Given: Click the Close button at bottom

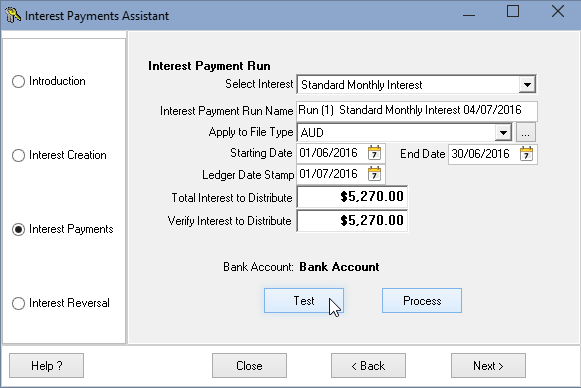Looking at the screenshot, I should coord(249,366).
